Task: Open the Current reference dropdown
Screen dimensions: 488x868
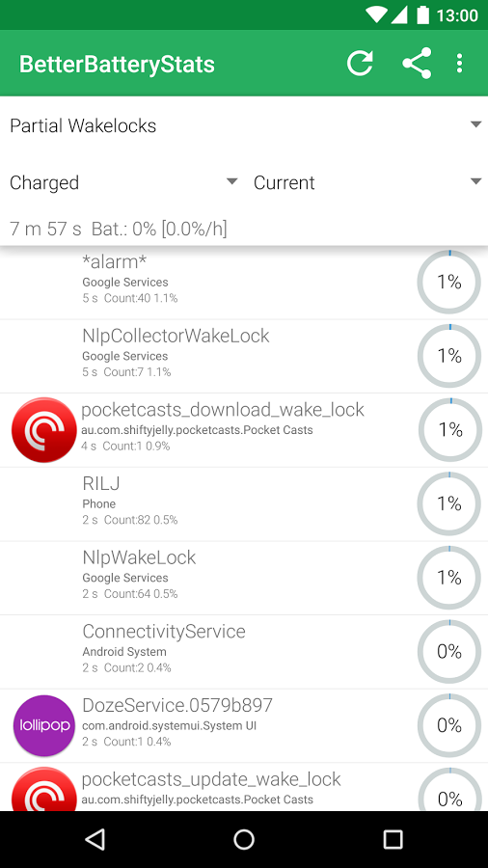Action: tap(367, 182)
